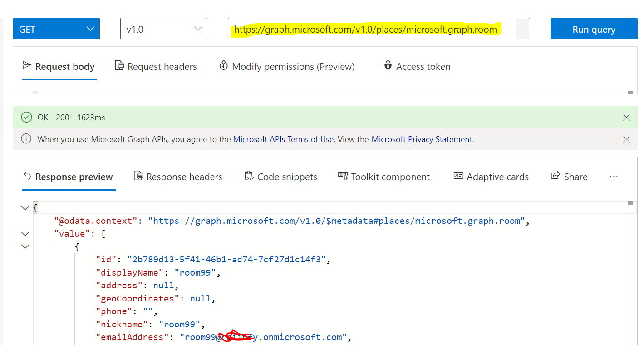Open Microsoft Privacy Statement link
The width and height of the screenshot is (644, 345).
click(422, 139)
